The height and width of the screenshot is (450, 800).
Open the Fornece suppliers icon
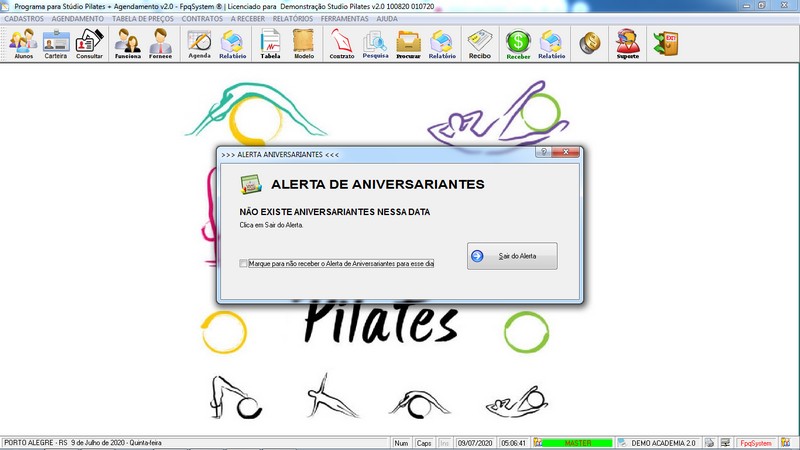click(x=160, y=44)
